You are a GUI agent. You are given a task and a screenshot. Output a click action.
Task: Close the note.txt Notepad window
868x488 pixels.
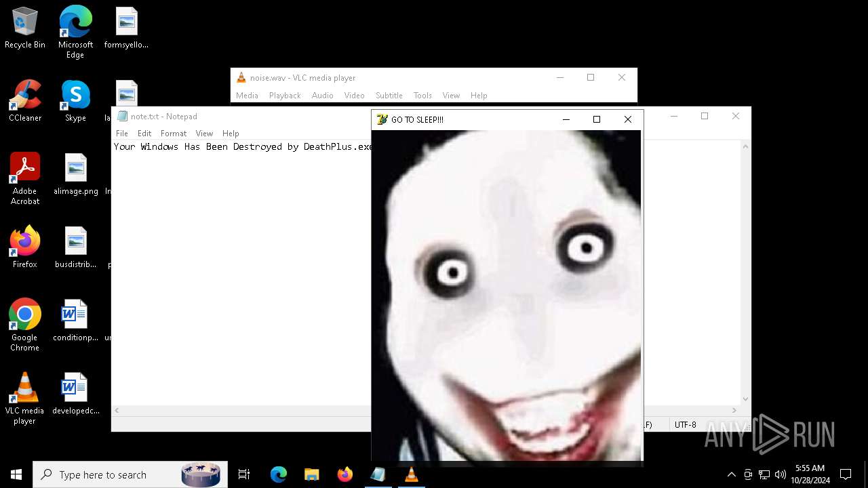coord(736,117)
